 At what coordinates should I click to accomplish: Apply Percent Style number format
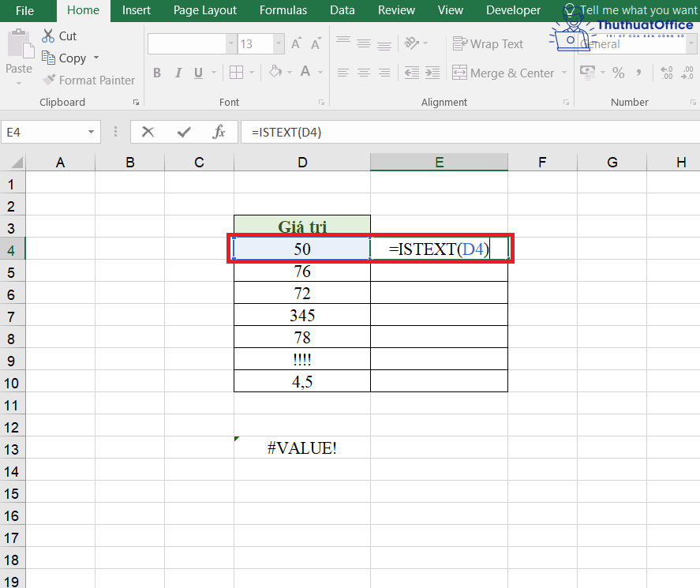(x=619, y=73)
